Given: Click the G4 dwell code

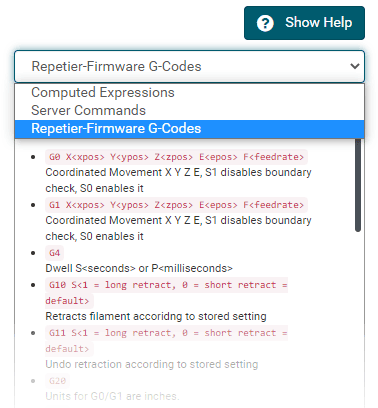Looking at the screenshot, I should (54, 253).
